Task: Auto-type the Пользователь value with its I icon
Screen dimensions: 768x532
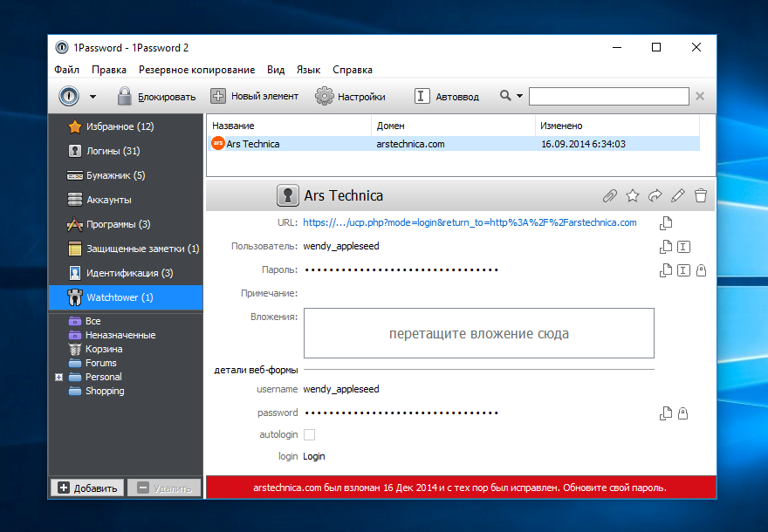Action: point(683,247)
